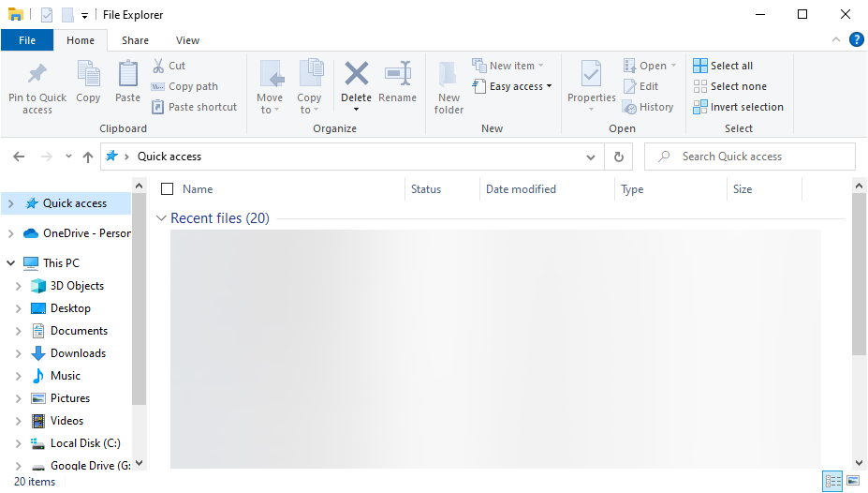This screenshot has height=493, width=868.
Task: Click the Select all icon
Action: [699, 66]
